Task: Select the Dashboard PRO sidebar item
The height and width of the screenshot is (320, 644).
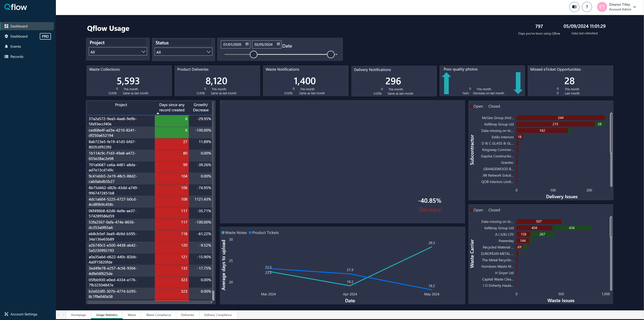Action: (19, 36)
